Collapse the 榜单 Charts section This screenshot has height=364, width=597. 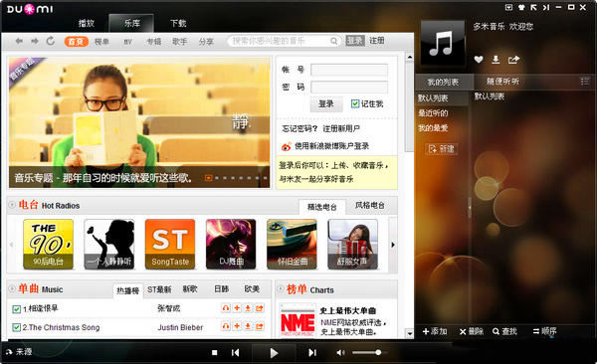(281, 289)
